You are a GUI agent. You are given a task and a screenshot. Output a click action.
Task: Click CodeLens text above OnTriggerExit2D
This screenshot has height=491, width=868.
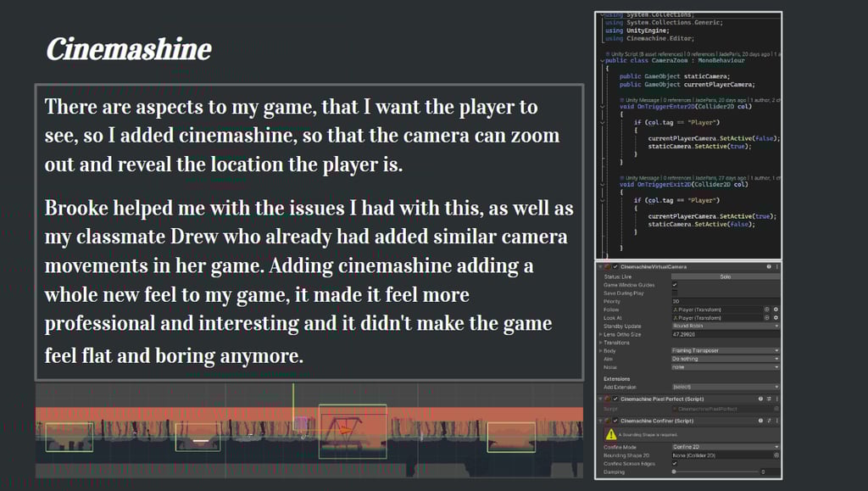700,178
